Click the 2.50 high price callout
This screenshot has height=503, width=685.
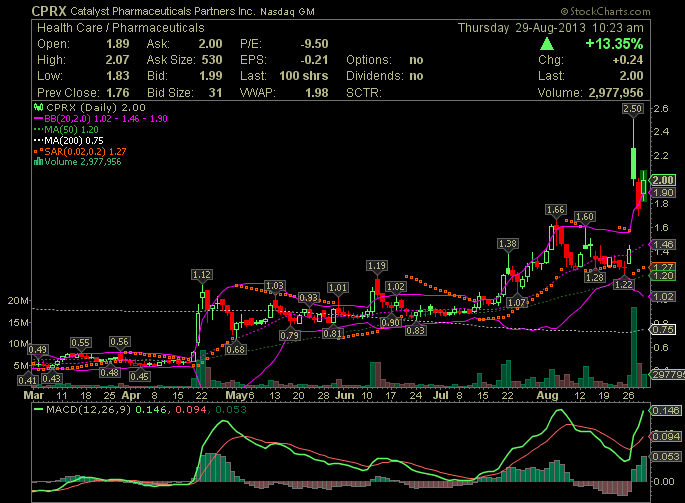click(x=632, y=107)
